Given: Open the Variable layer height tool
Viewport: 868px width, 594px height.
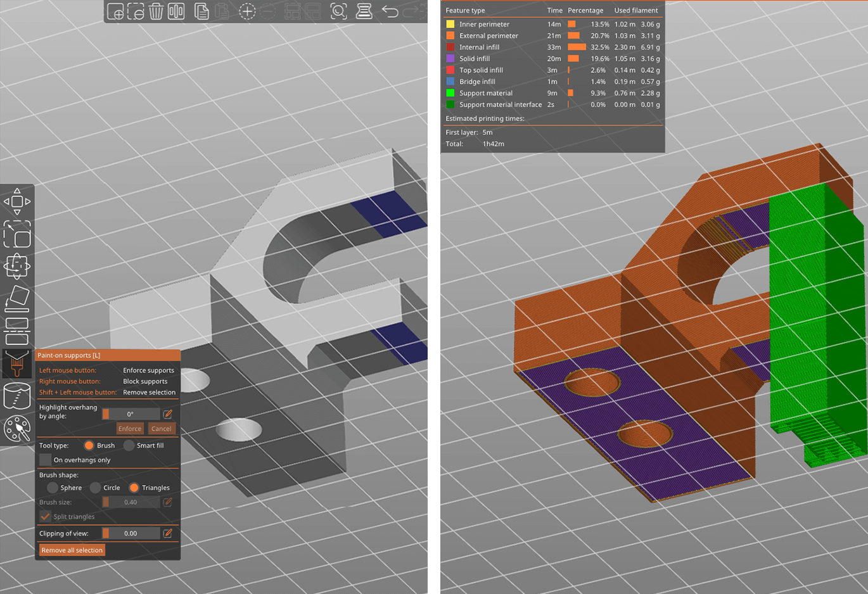Looking at the screenshot, I should [x=364, y=11].
